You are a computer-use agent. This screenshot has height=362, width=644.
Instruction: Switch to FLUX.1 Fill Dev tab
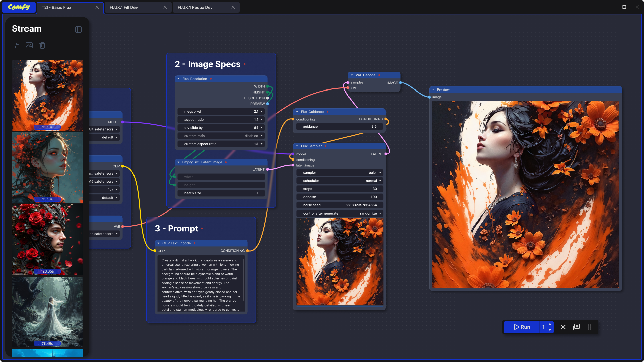124,7
